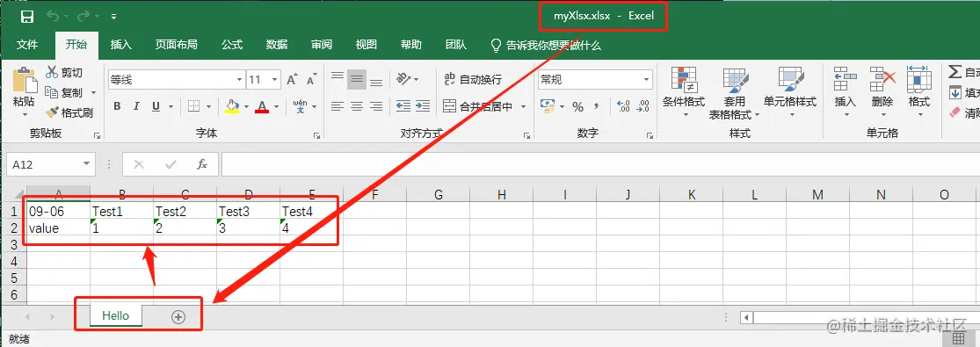Click the Undo arrow in title bar
The height and width of the screenshot is (347, 980).
53,17
